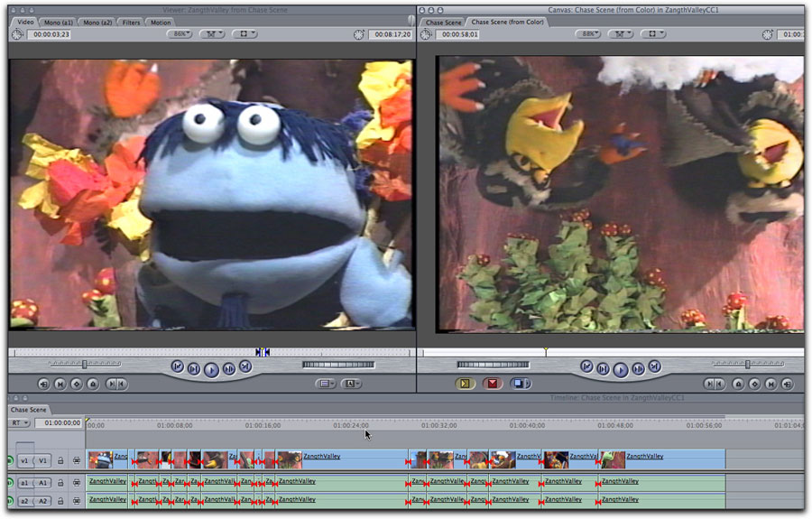
Task: Click the Canvas yellow Insert edit button
Action: point(466,384)
